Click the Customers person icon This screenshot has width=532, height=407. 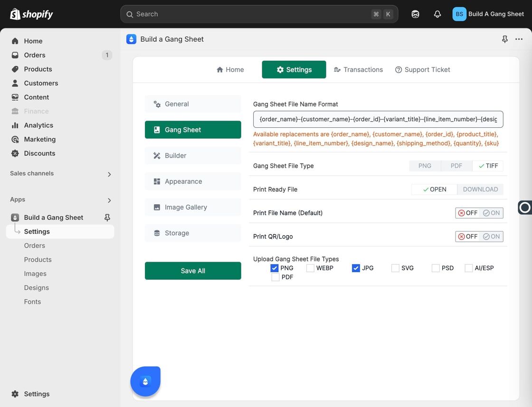point(15,83)
